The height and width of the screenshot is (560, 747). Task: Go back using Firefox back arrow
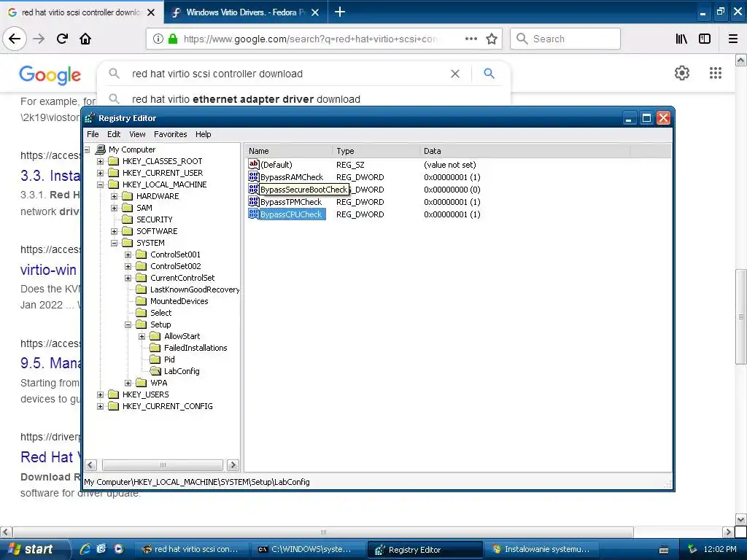click(x=15, y=39)
